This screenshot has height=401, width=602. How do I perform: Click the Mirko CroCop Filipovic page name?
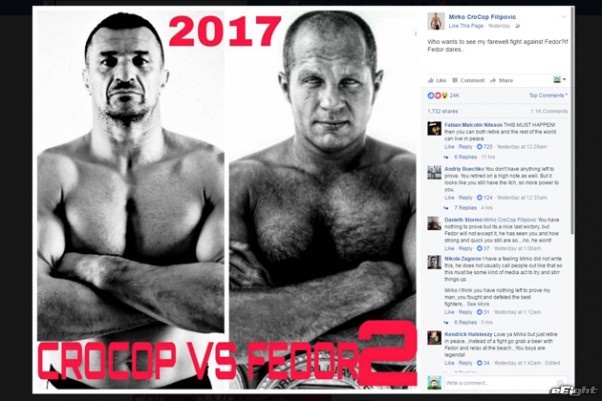click(x=482, y=17)
